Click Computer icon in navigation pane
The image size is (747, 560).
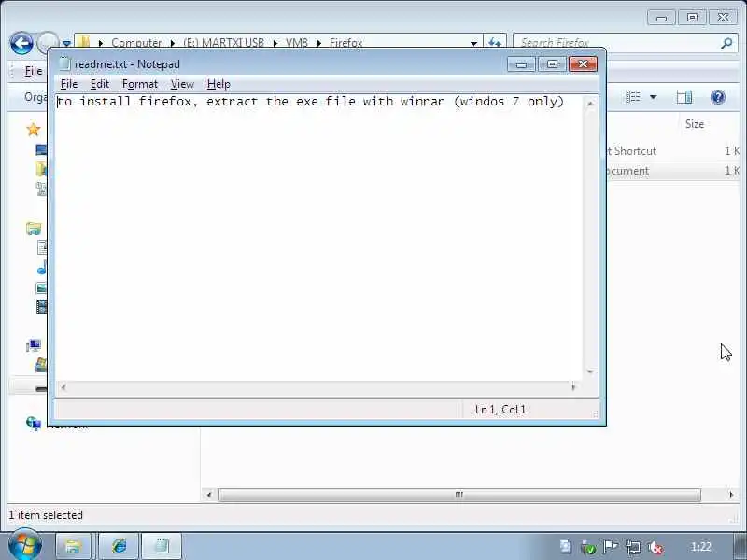(34, 344)
